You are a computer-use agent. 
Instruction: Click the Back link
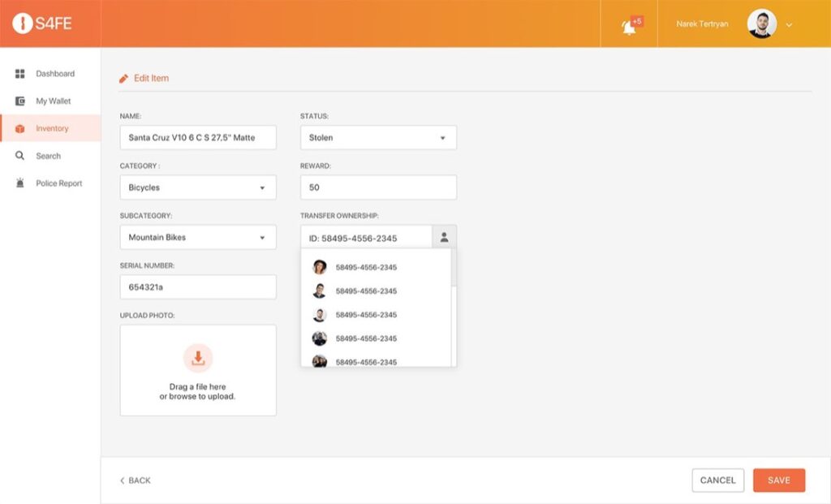pyautogui.click(x=136, y=480)
